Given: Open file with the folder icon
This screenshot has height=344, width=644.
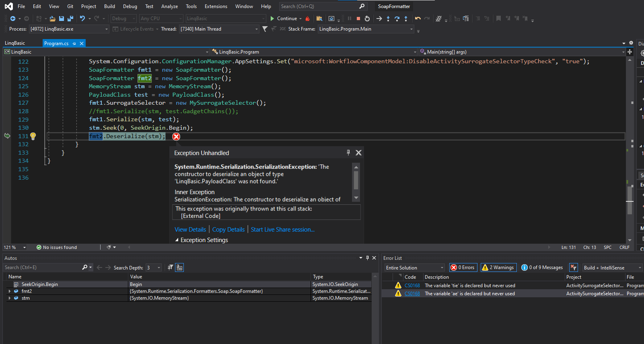Looking at the screenshot, I should click(x=52, y=19).
